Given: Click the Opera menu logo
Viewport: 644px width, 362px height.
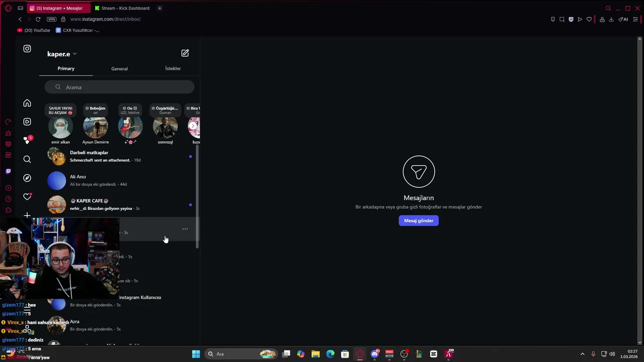Looking at the screenshot, I should point(8,8).
